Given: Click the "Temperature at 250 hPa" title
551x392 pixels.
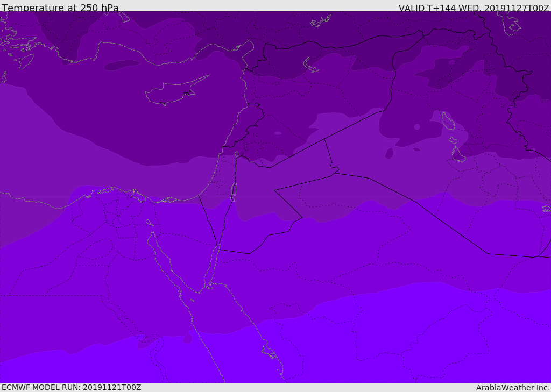Looking at the screenshot, I should point(60,8).
